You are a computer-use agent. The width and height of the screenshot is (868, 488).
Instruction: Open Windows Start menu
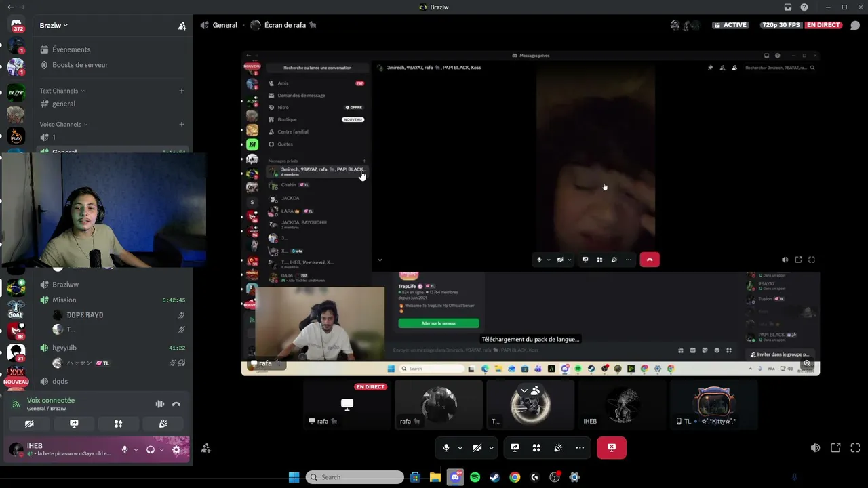pyautogui.click(x=294, y=477)
